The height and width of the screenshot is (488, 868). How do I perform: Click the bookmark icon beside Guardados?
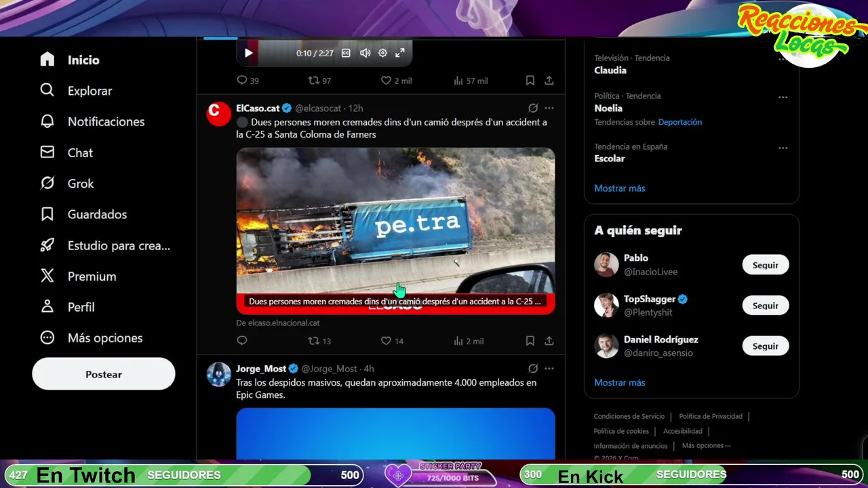coord(47,214)
